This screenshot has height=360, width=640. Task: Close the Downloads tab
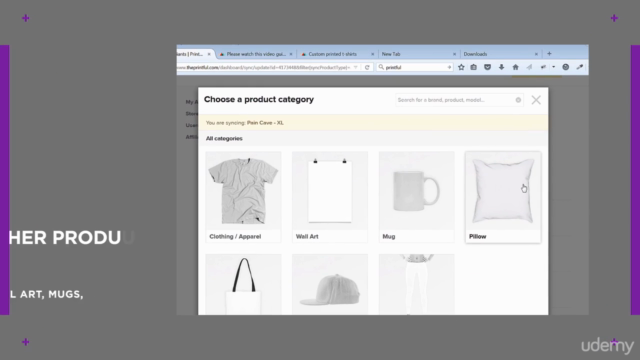536,54
